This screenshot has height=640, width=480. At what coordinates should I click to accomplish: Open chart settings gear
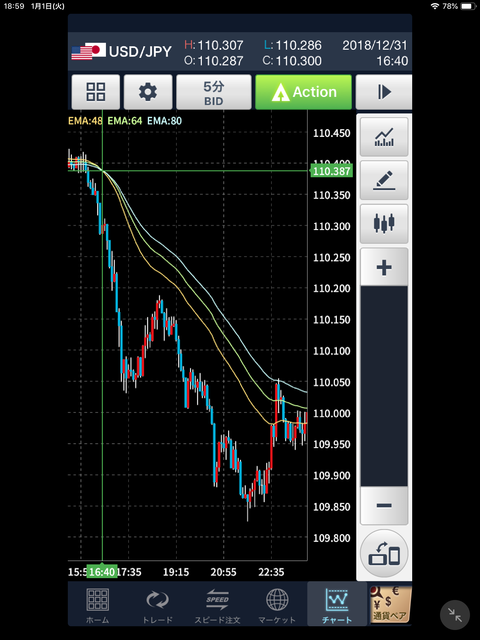pyautogui.click(x=148, y=92)
